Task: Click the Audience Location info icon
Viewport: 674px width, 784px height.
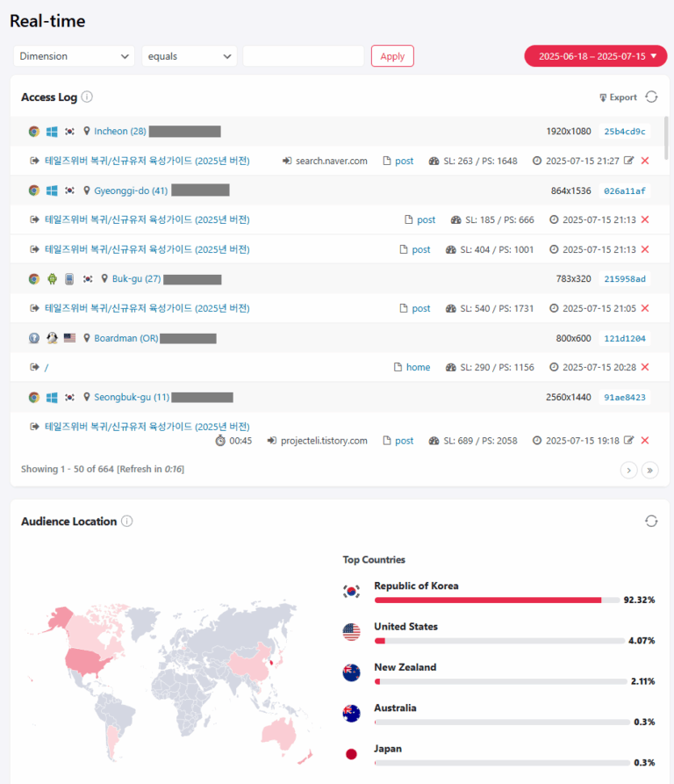Action: tap(126, 521)
